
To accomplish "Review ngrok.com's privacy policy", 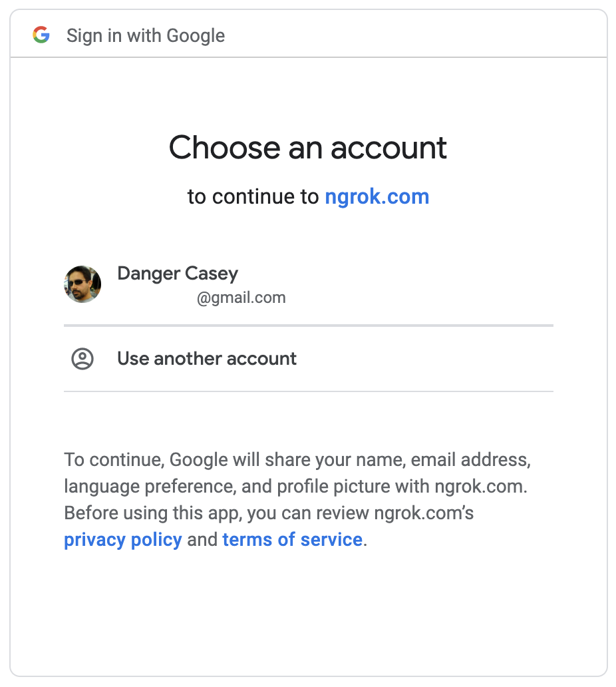I will (122, 539).
